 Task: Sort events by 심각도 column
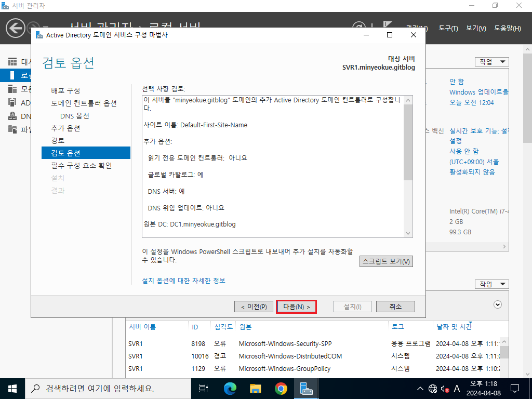223,327
